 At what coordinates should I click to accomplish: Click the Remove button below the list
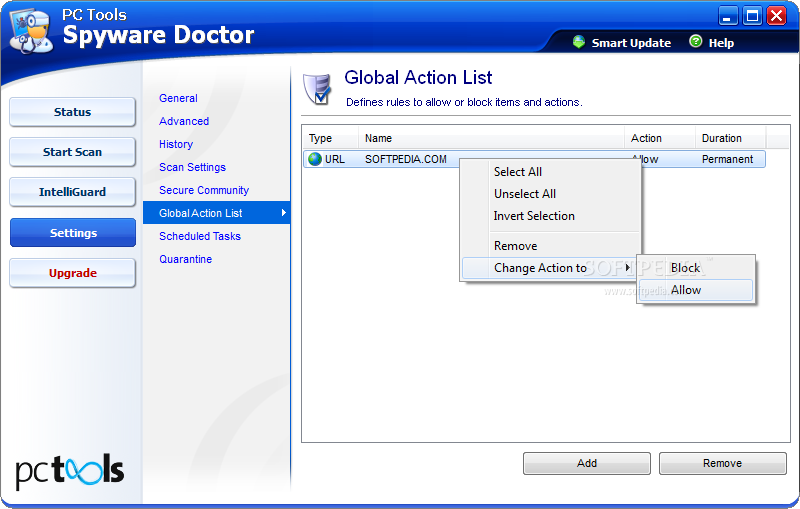[722, 463]
